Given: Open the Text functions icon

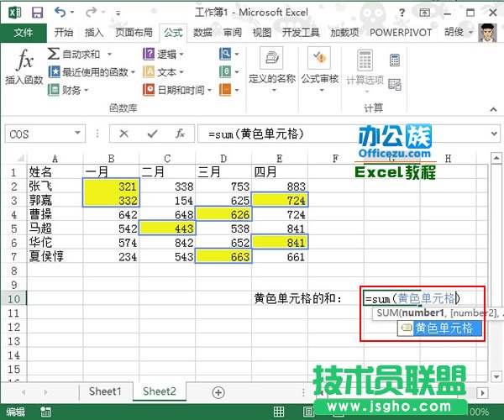Looking at the screenshot, I should (149, 71).
